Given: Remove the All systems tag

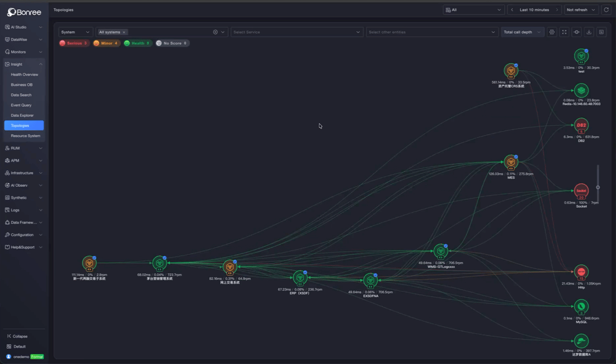Looking at the screenshot, I should 124,32.
